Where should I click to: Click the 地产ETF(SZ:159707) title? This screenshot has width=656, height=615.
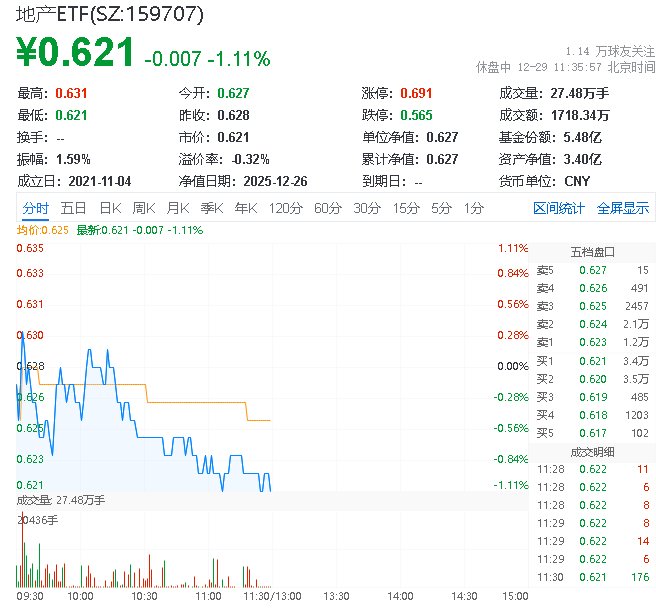click(x=110, y=14)
